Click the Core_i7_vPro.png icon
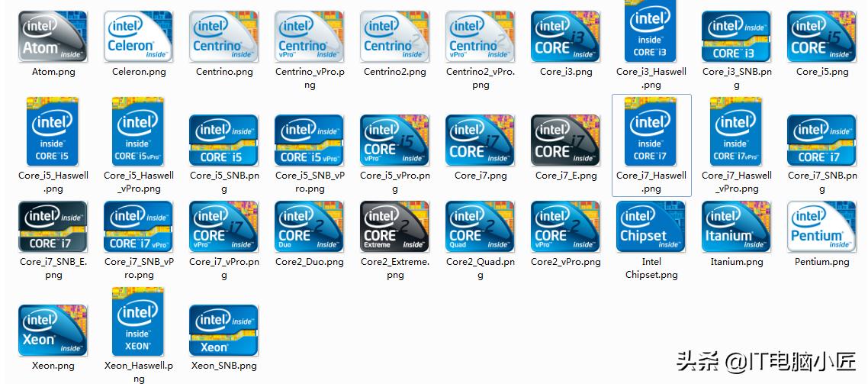 click(x=223, y=227)
